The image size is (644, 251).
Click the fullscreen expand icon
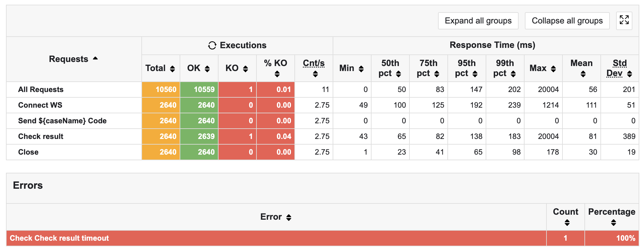624,20
